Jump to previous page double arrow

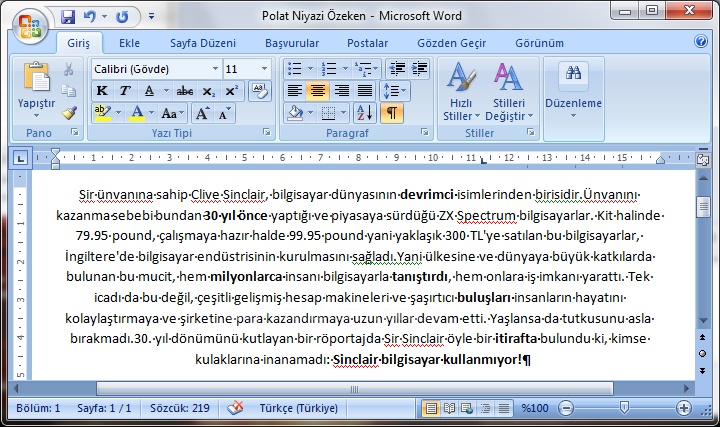(x=703, y=337)
